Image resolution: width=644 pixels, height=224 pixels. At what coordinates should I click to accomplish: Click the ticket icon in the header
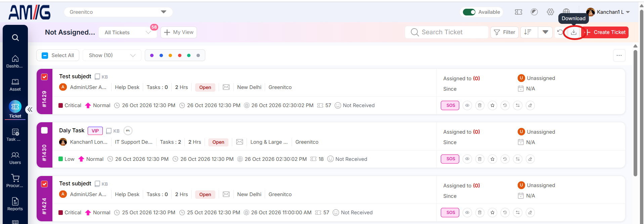[518, 12]
